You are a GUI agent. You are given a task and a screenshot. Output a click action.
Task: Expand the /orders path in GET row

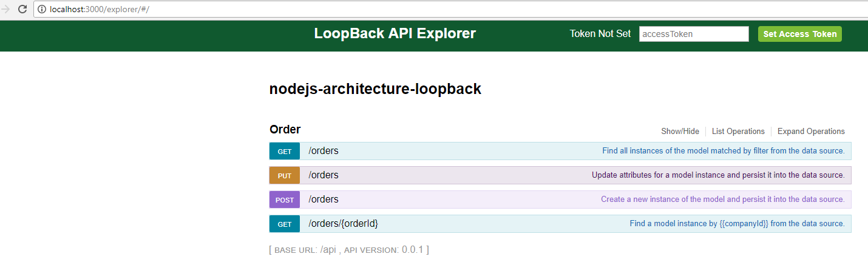point(324,151)
